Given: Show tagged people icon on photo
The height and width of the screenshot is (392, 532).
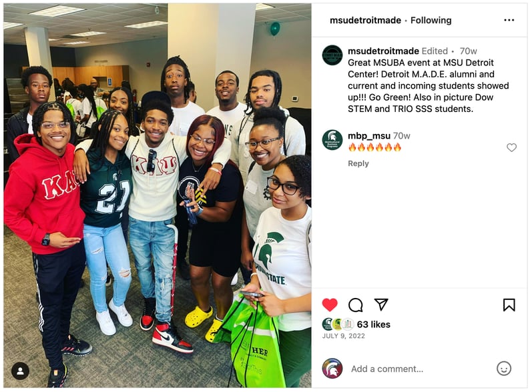Looking at the screenshot, I should (20, 371).
